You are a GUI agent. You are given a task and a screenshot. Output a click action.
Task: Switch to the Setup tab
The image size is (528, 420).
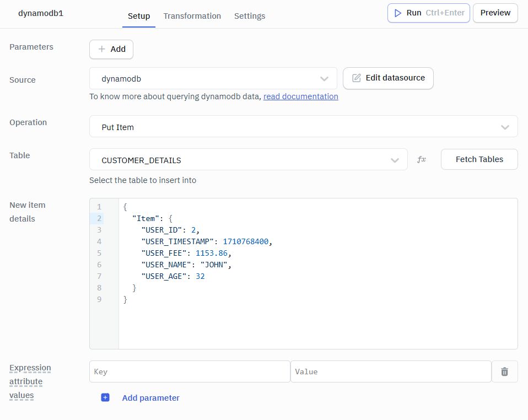pyautogui.click(x=139, y=16)
